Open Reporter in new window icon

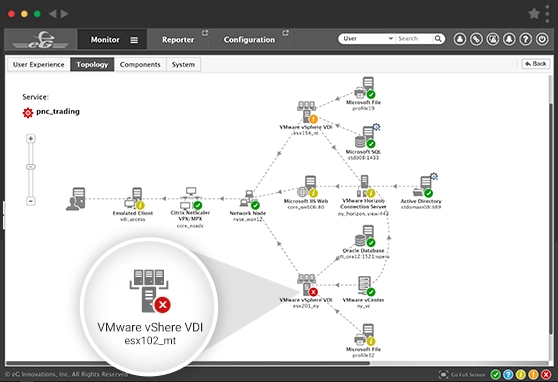[205, 33]
